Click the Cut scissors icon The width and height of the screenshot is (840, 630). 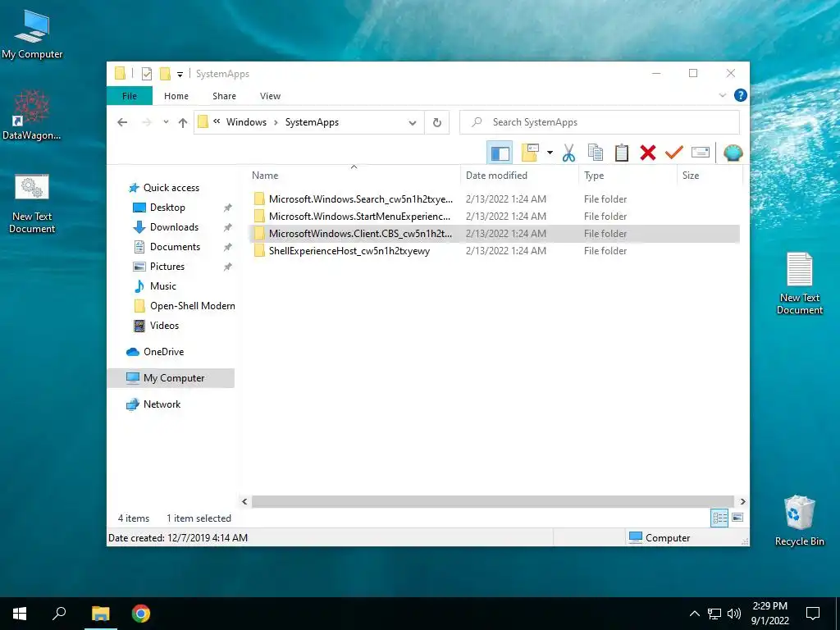tap(568, 153)
